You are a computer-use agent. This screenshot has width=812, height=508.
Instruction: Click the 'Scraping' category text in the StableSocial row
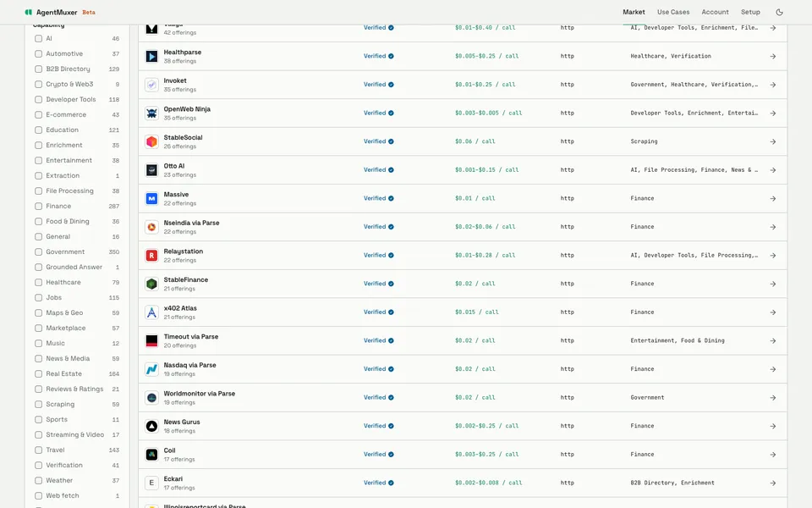click(x=644, y=141)
